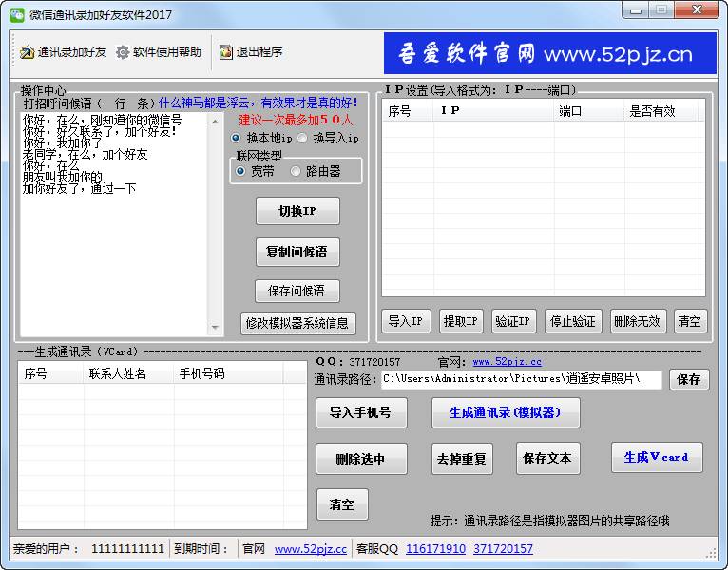
Task: Minimize the window
Action: pyautogui.click(x=637, y=10)
